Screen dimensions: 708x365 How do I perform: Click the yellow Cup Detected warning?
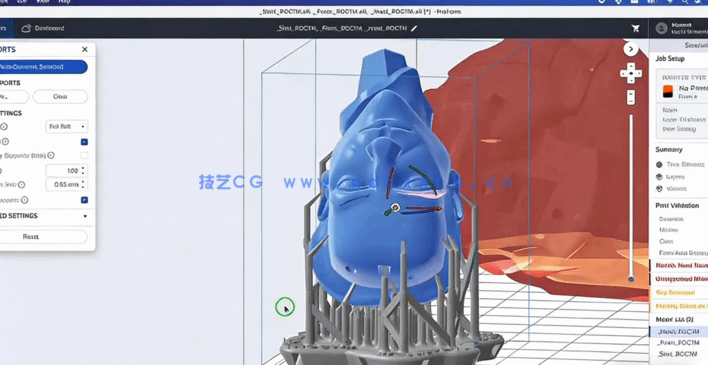pyautogui.click(x=679, y=292)
